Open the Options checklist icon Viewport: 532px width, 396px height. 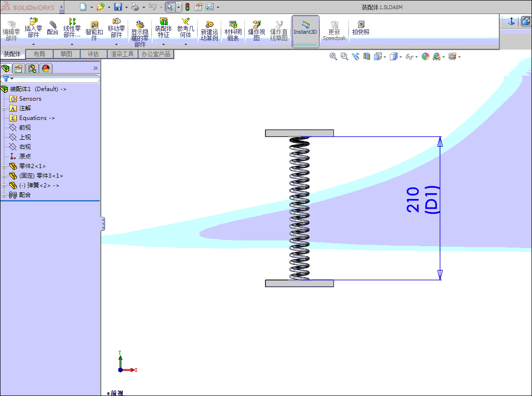coord(210,7)
